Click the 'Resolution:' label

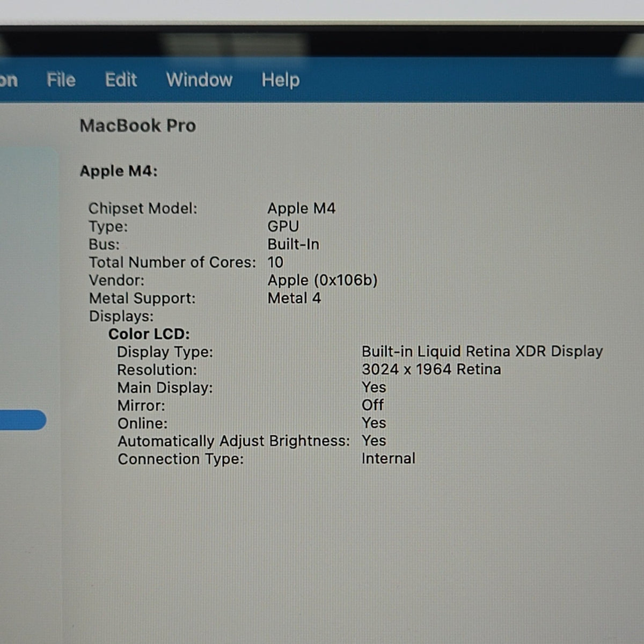pos(157,370)
